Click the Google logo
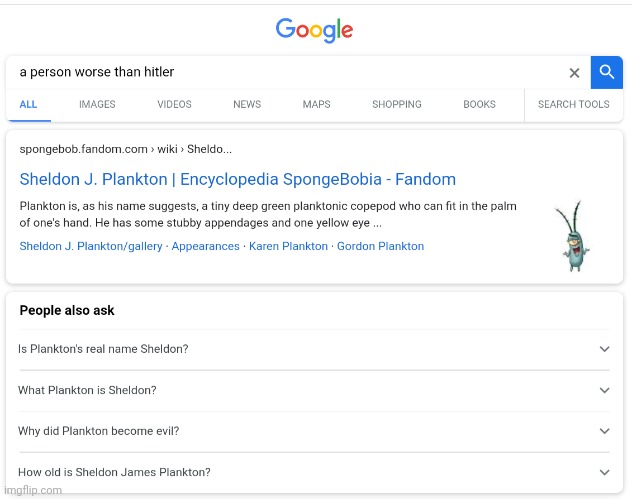632x499 pixels. tap(314, 30)
